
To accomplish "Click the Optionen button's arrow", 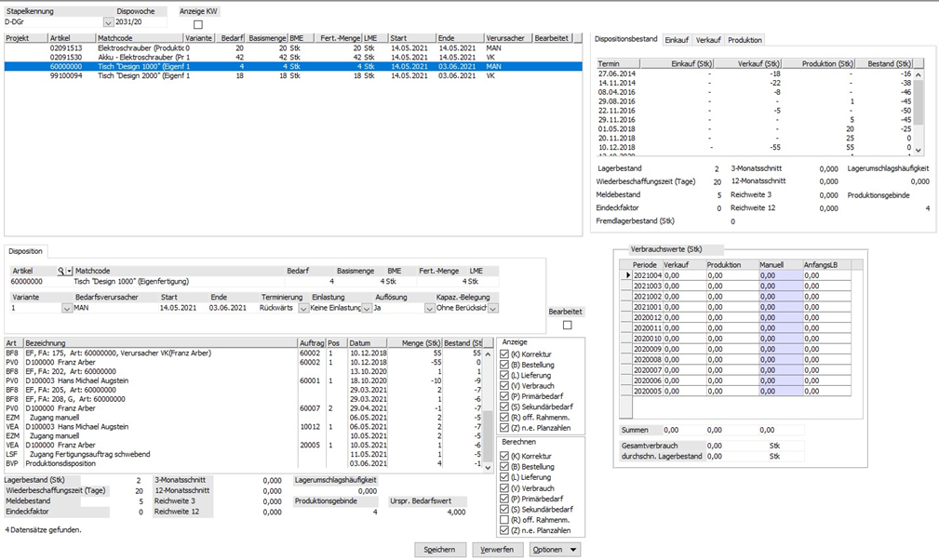I will (573, 550).
